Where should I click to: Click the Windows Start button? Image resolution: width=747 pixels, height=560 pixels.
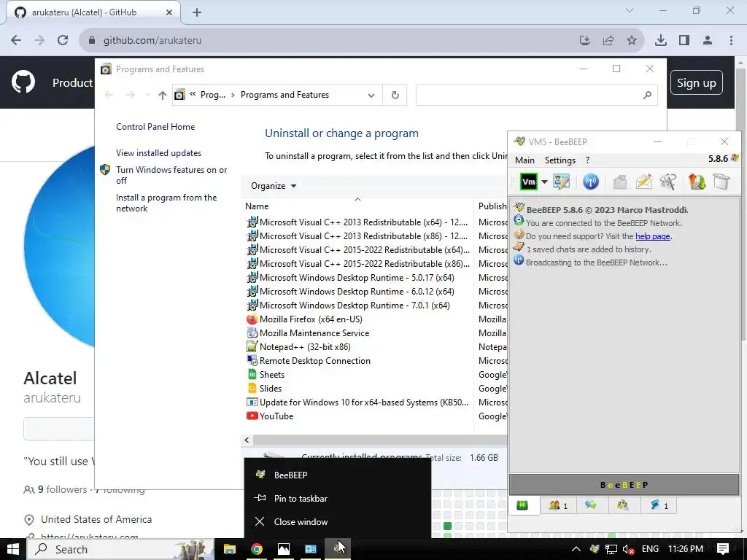pos(13,549)
